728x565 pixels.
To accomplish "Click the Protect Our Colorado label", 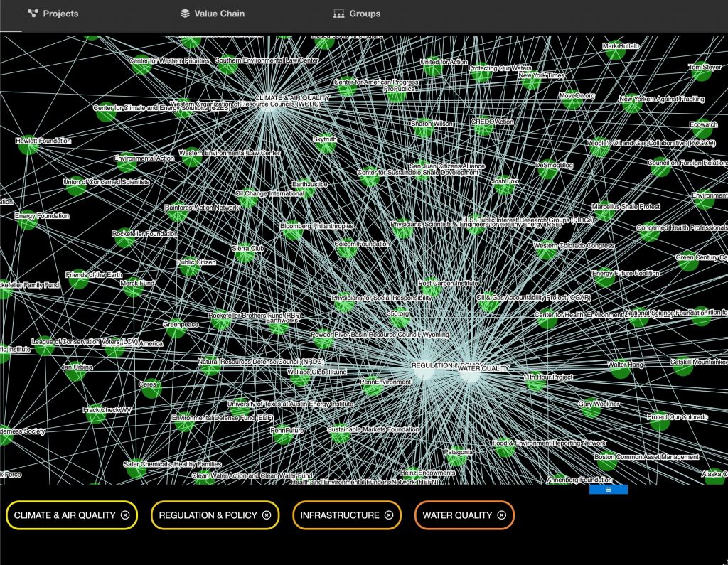I will (x=678, y=417).
